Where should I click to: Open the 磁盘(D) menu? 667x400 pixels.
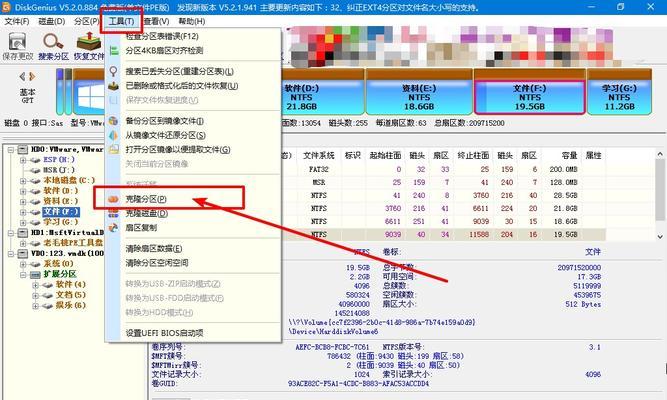pyautogui.click(x=52, y=21)
